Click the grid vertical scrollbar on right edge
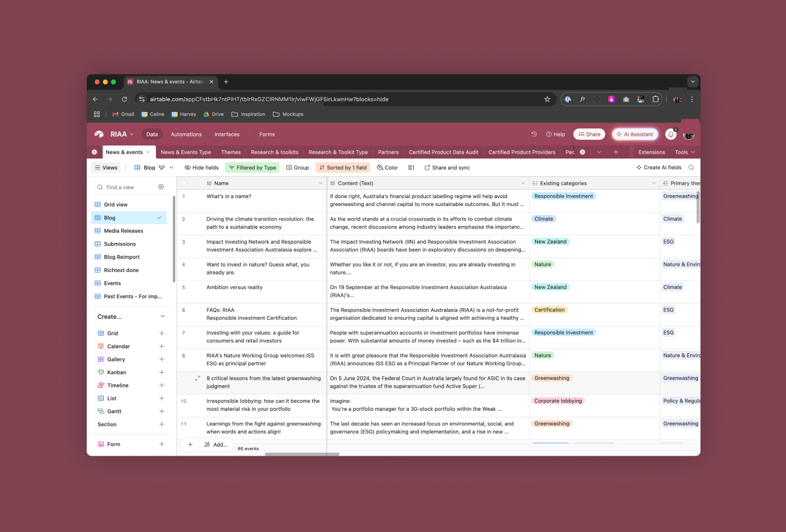Image resolution: width=786 pixels, height=532 pixels. (697, 208)
